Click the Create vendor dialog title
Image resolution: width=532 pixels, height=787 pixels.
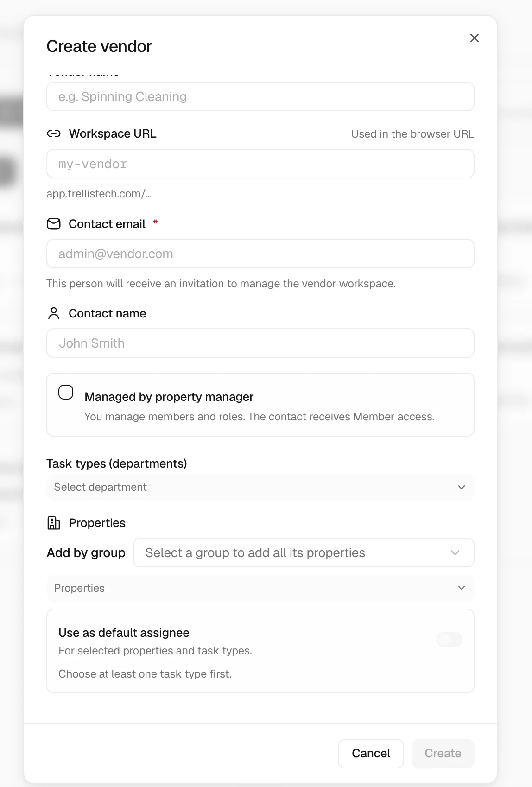pos(99,46)
